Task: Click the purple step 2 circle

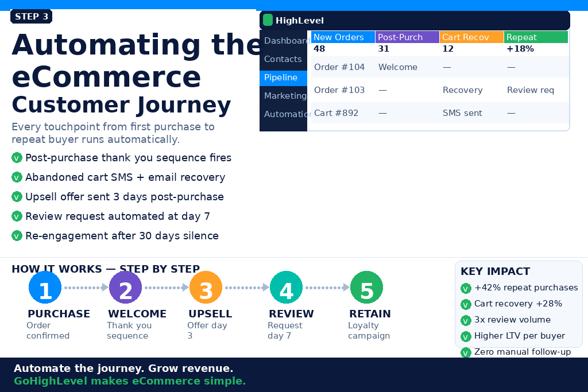Action: coord(125,288)
